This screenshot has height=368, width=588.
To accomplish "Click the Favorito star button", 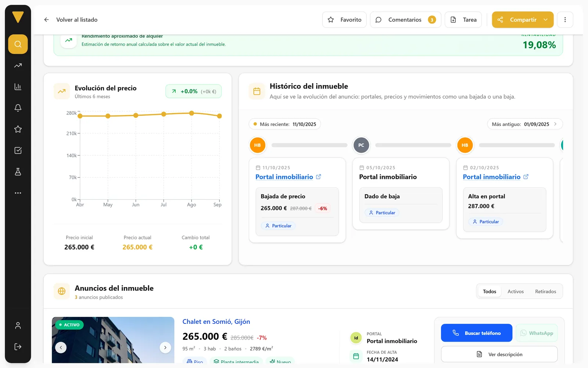I will tap(344, 20).
